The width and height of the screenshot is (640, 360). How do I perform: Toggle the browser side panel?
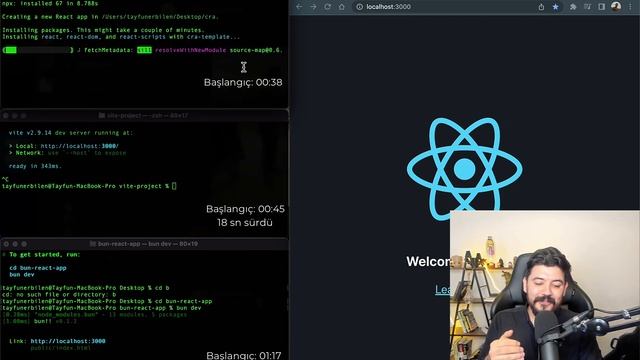pyautogui.click(x=602, y=7)
